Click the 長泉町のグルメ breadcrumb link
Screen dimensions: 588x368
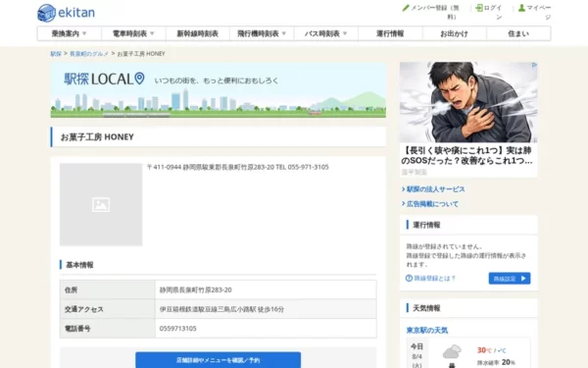[89, 54]
